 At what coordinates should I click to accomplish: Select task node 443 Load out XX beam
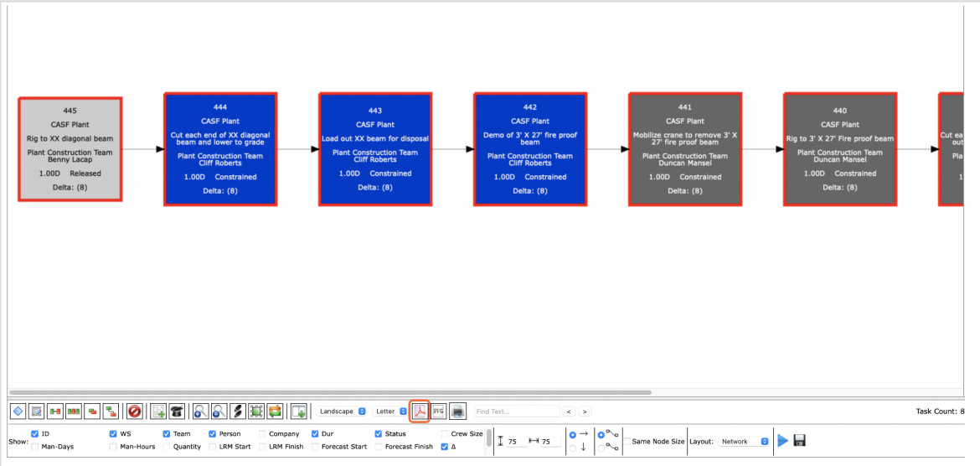click(375, 149)
